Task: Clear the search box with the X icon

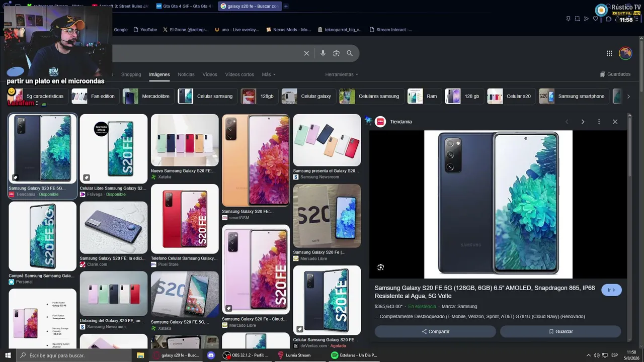Action: pos(306,53)
